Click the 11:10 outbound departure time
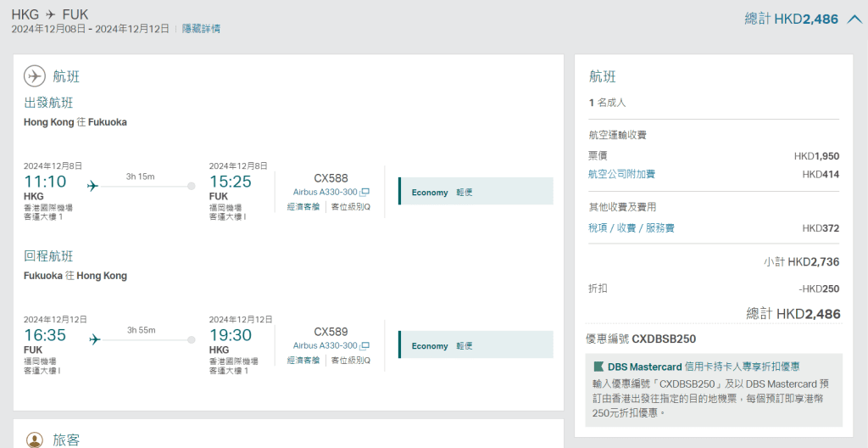The height and width of the screenshot is (448, 868). pyautogui.click(x=45, y=182)
